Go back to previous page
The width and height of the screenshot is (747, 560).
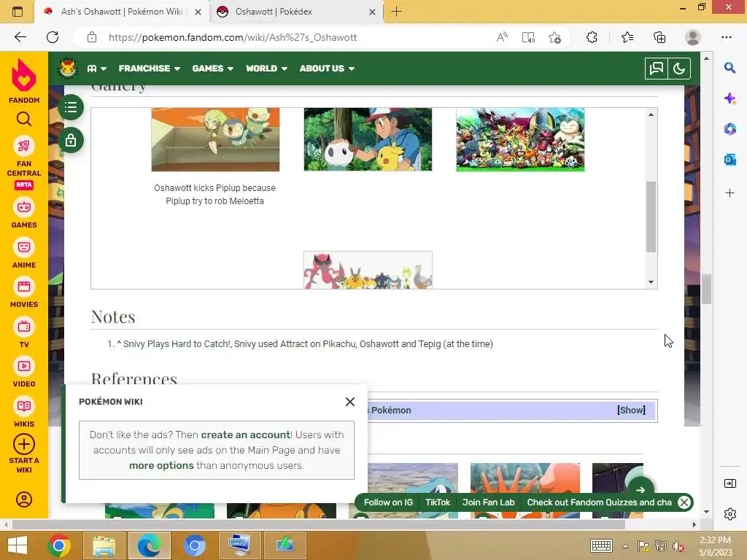tap(20, 37)
